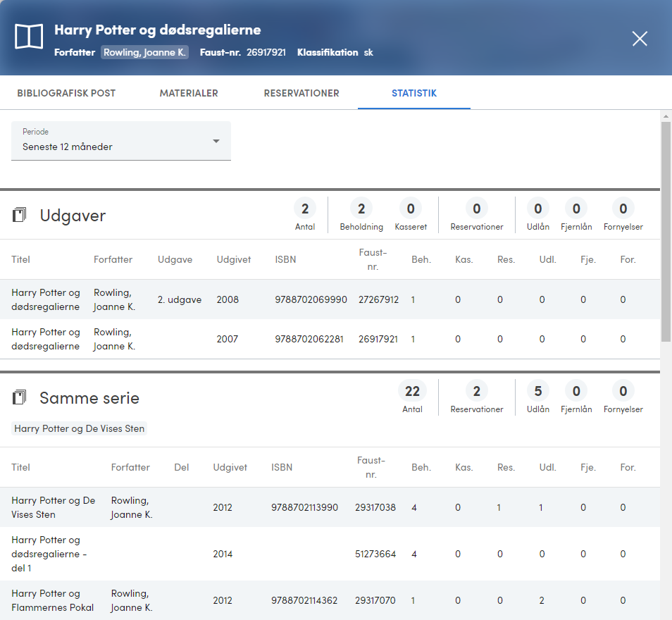Click the Del column header in Samme serie
This screenshot has width=672, height=620.
tap(181, 467)
